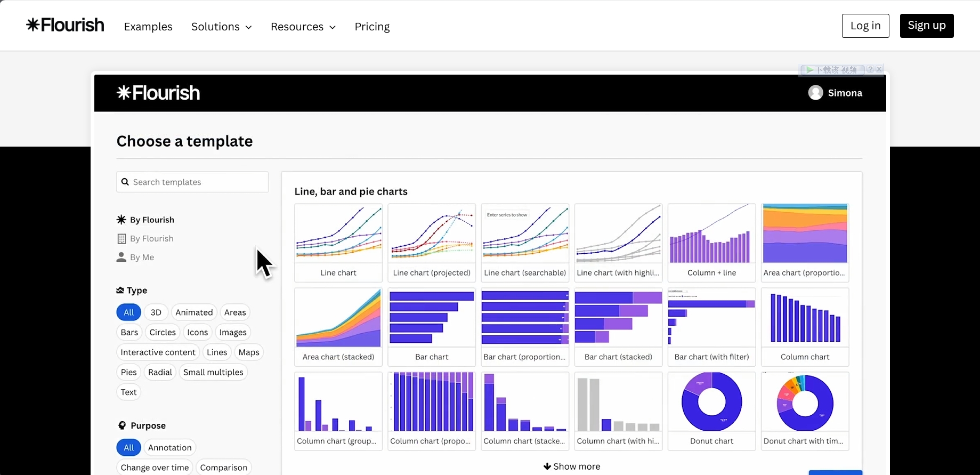980x475 pixels.
Task: Click the ad overlay play icon
Action: 809,70
